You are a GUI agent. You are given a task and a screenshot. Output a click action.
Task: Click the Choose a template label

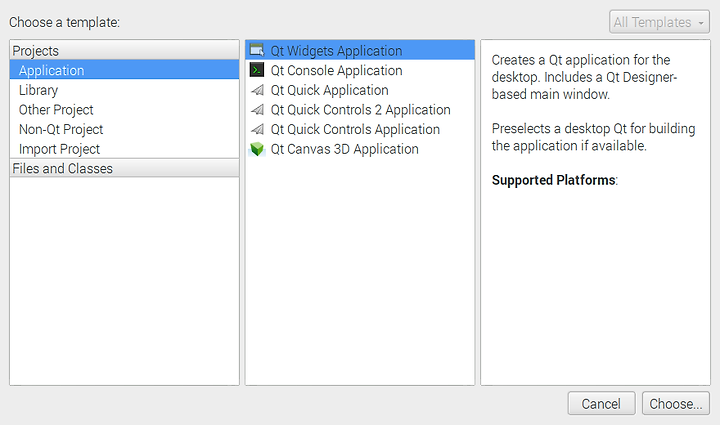tap(64, 22)
